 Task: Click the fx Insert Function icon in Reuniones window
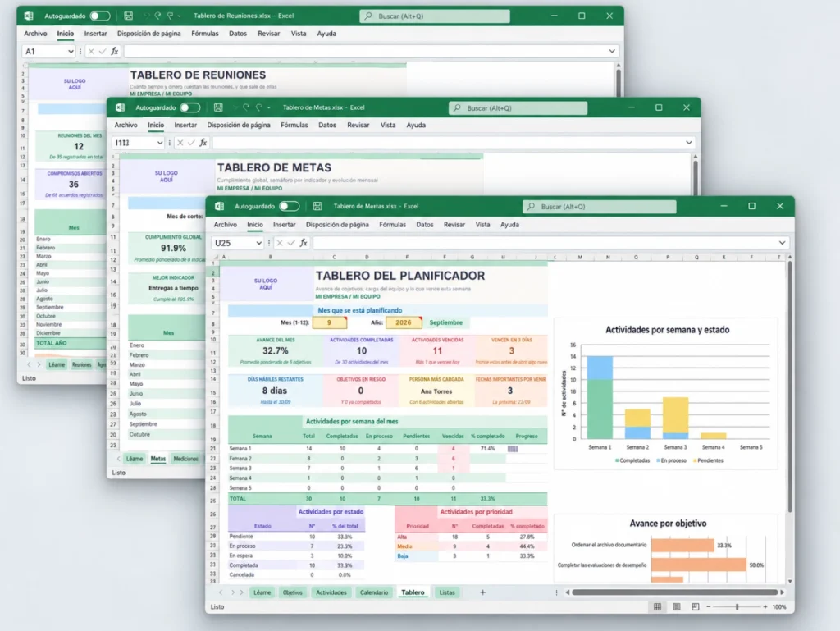click(115, 52)
